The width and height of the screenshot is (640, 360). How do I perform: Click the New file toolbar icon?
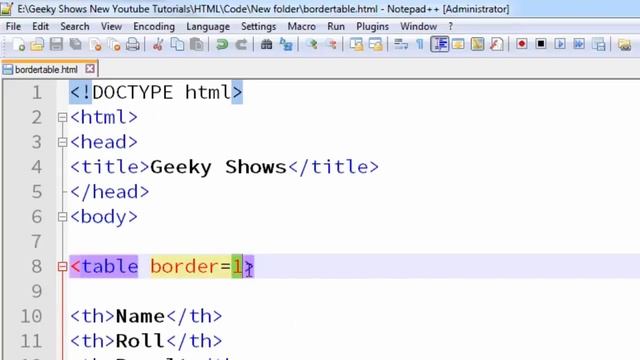[x=18, y=44]
